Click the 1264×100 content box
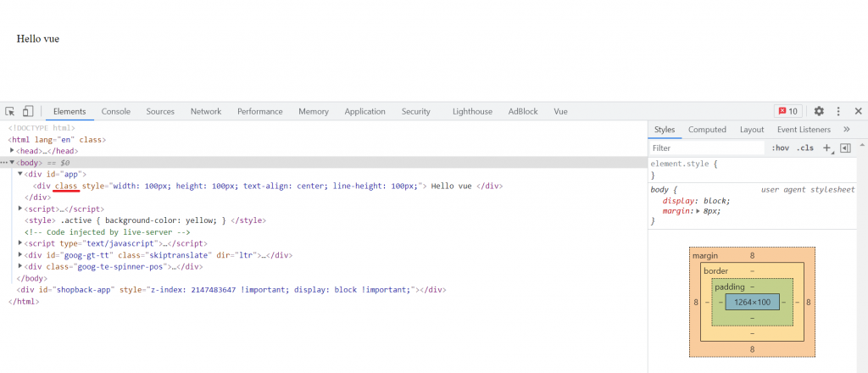This screenshot has width=868, height=373. click(752, 302)
